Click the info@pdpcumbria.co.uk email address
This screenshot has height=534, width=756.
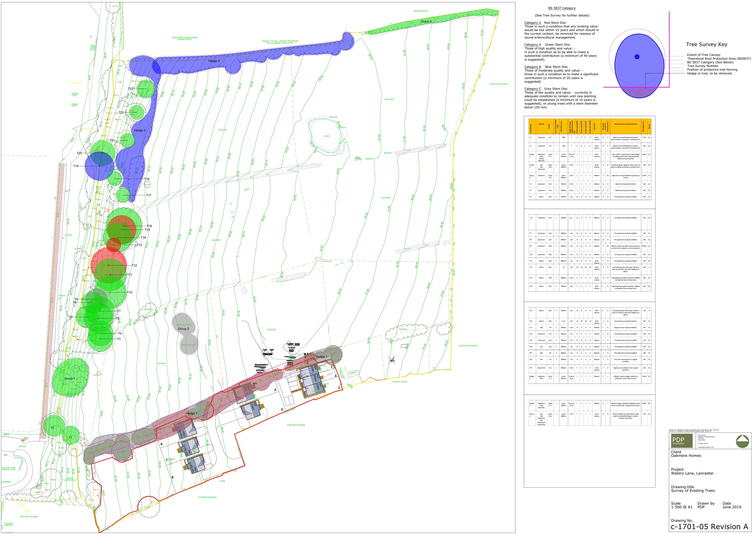click(706, 447)
